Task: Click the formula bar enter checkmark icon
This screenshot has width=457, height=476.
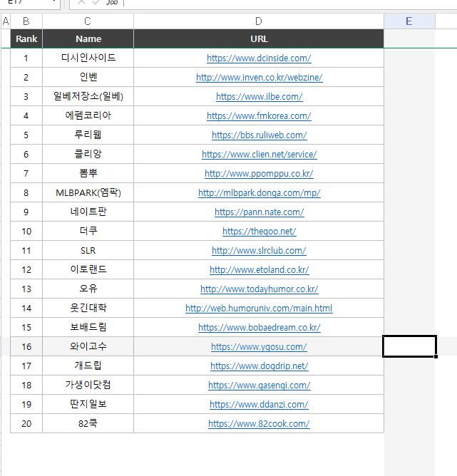Action: click(x=96, y=3)
